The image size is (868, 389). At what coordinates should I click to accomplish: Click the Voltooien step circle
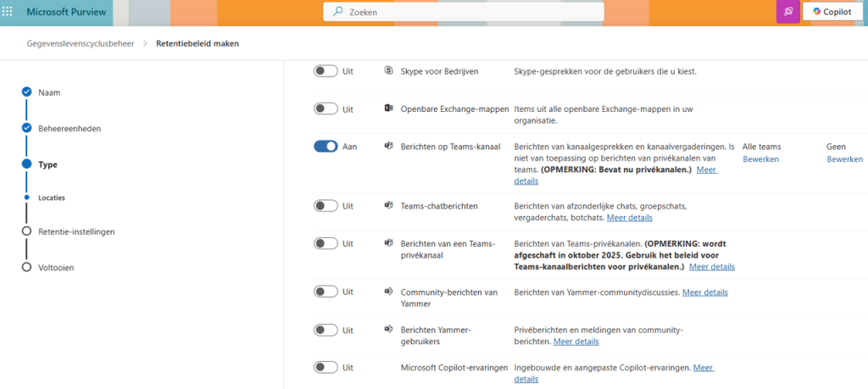(x=26, y=267)
